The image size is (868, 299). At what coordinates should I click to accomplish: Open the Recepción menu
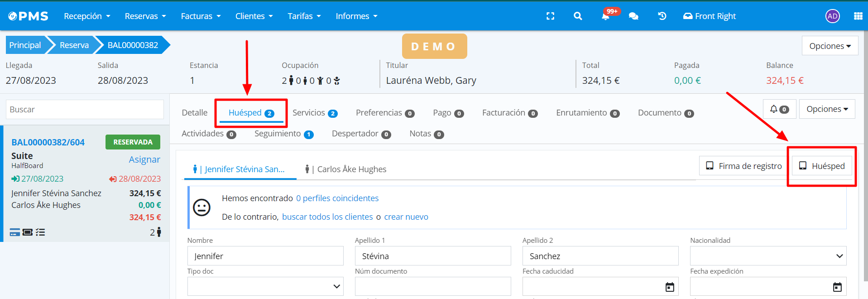pos(87,16)
